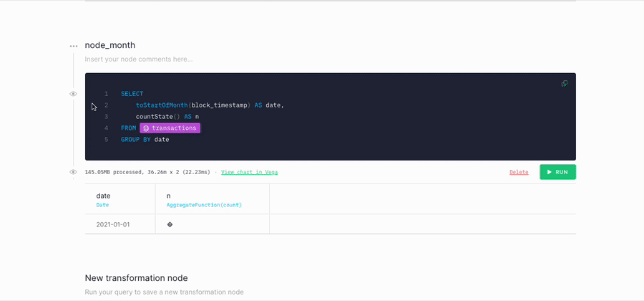Viewport: 644px width, 301px height.
Task: Click the database icon in the transactions tag
Action: [x=146, y=128]
